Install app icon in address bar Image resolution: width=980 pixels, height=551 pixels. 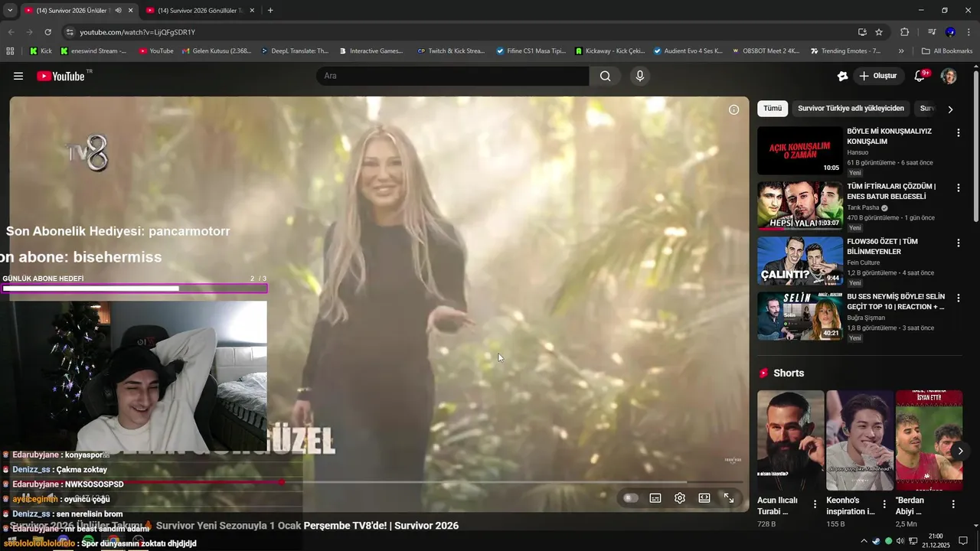pyautogui.click(x=862, y=32)
